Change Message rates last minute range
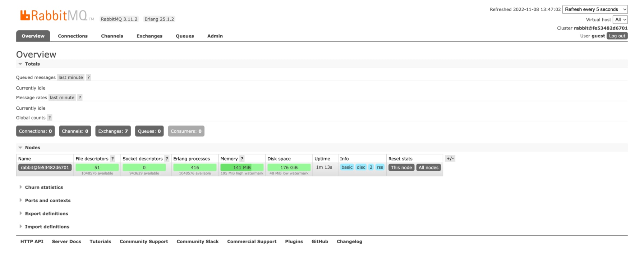 tap(62, 98)
